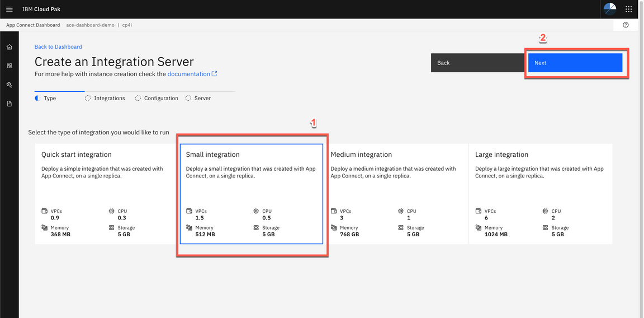The width and height of the screenshot is (644, 318).
Task: Jump to the Server step
Action: (x=198, y=99)
